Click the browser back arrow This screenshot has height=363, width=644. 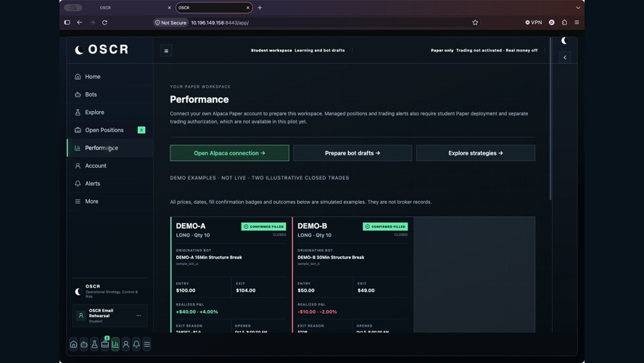[80, 23]
